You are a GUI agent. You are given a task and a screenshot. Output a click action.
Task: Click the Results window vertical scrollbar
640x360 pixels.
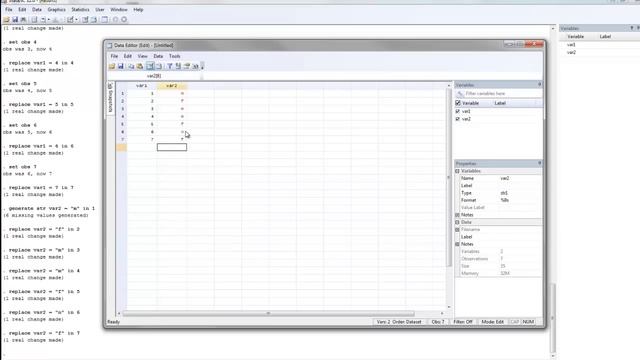coord(553,318)
